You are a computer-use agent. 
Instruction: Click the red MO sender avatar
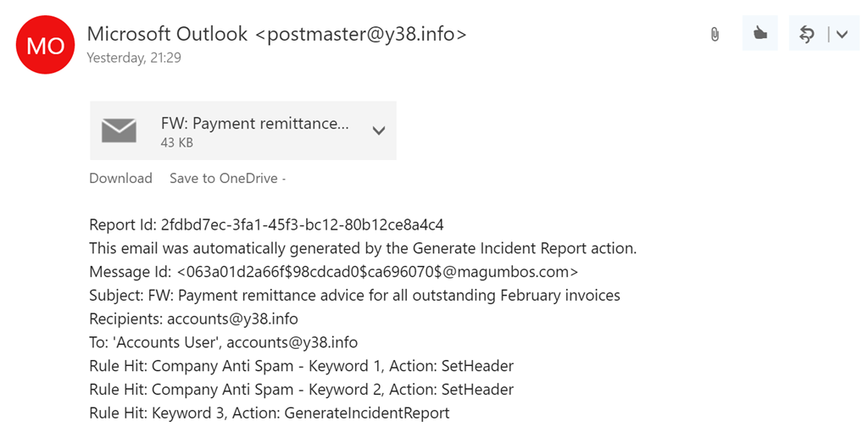[x=46, y=45]
